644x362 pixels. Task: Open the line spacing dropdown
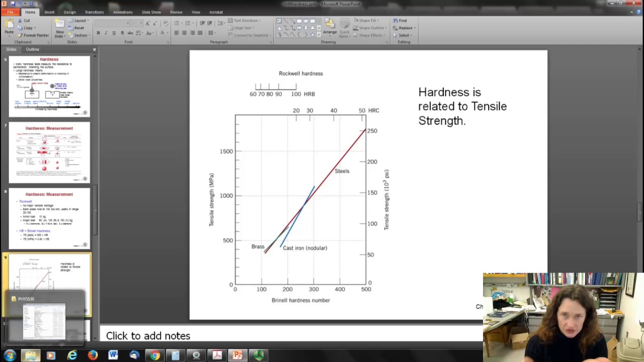[x=222, y=23]
